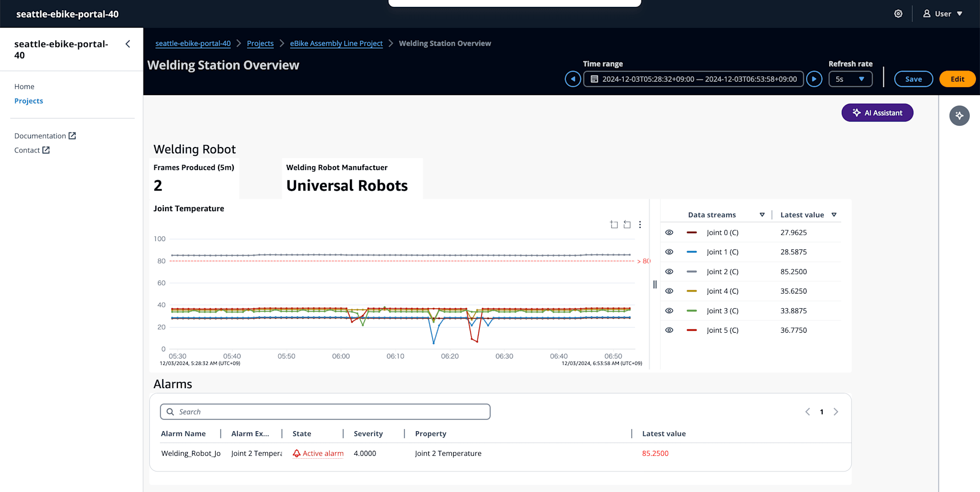Click the >80 threshold label on chart
Image resolution: width=980 pixels, height=492 pixels.
pos(644,261)
